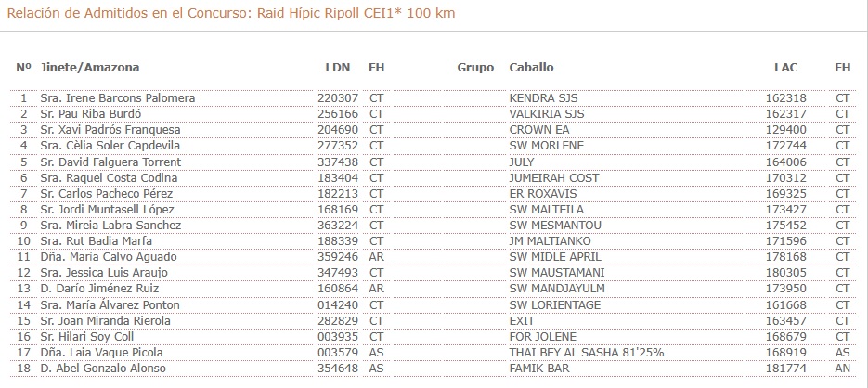The image size is (868, 388).
Task: Select rider Sr. Pau Riba Burdó
Action: click(x=91, y=114)
